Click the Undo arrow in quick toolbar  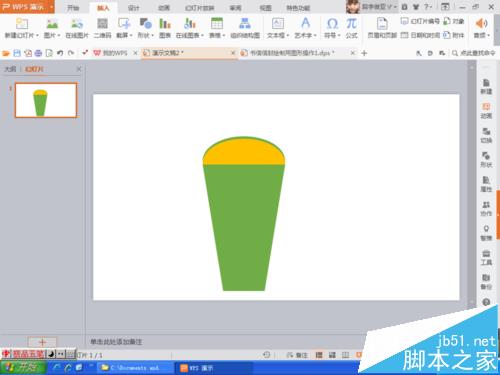[60, 53]
